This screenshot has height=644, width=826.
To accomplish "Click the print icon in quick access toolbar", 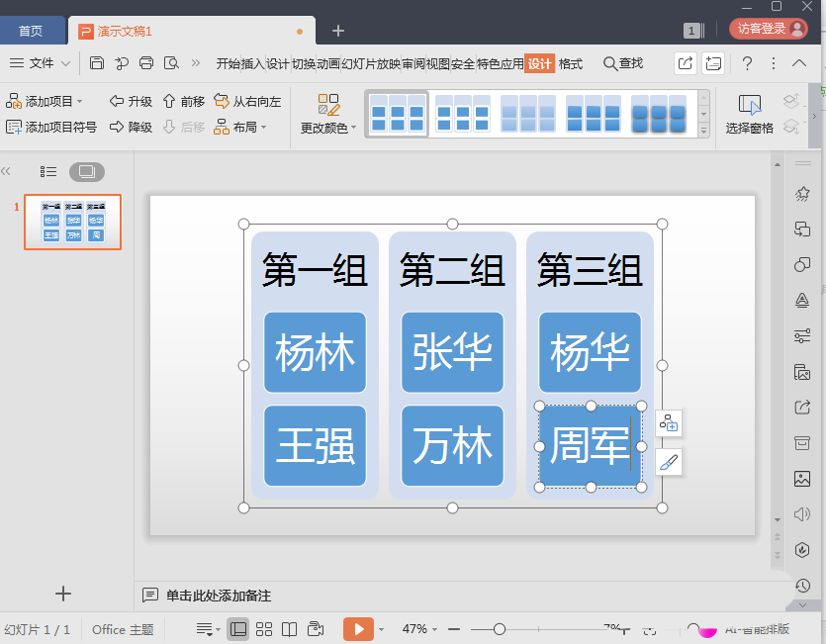I will coord(146,63).
